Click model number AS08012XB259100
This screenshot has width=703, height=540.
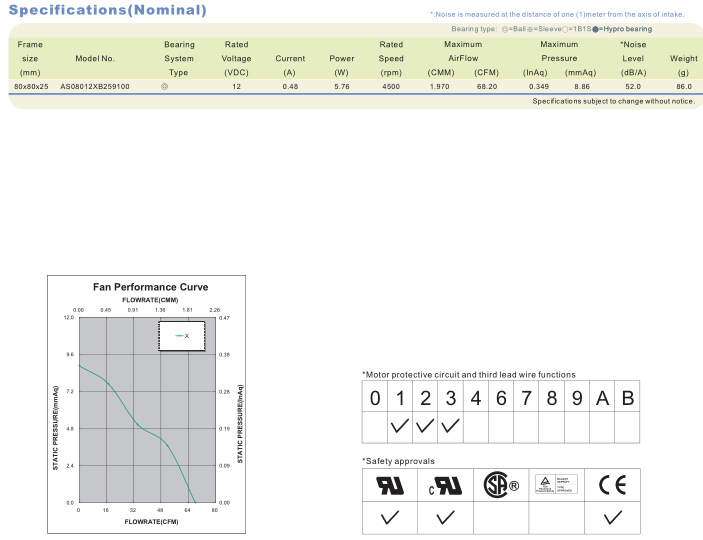point(95,87)
